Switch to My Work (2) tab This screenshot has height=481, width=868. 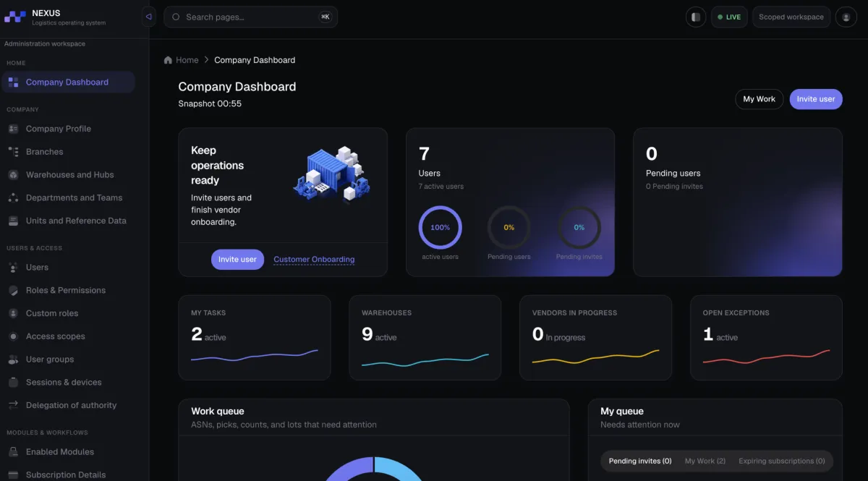(705, 461)
